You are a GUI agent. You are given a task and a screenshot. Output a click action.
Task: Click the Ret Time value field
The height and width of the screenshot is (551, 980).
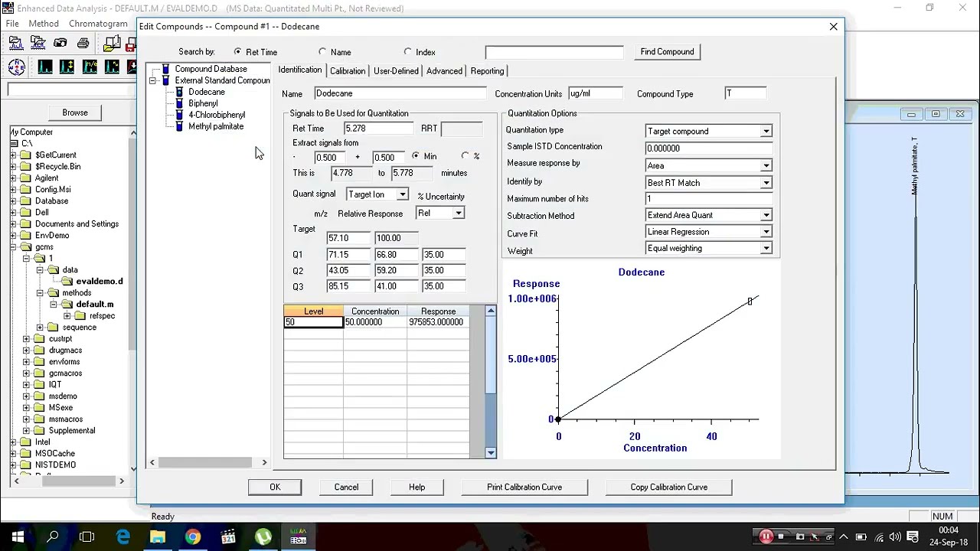(378, 129)
